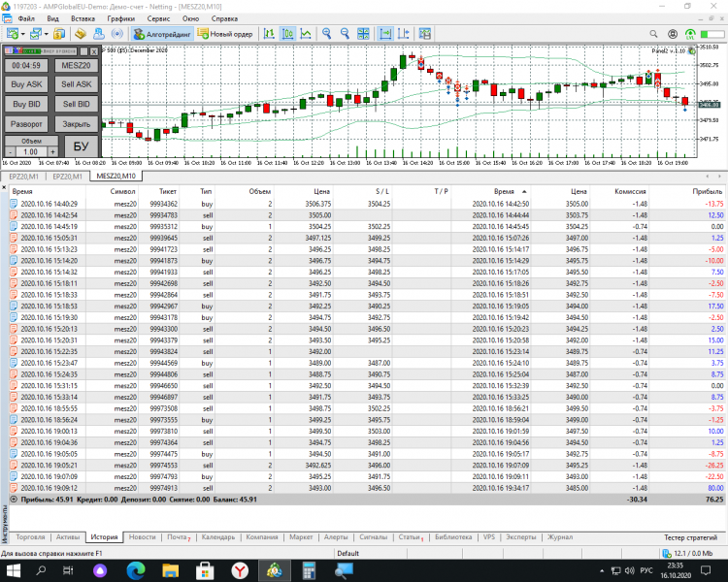Open File Explorer from the taskbar

(171, 570)
